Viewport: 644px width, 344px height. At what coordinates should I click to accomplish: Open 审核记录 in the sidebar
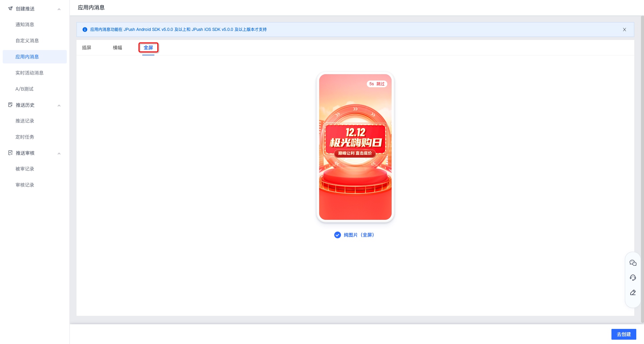click(x=25, y=185)
